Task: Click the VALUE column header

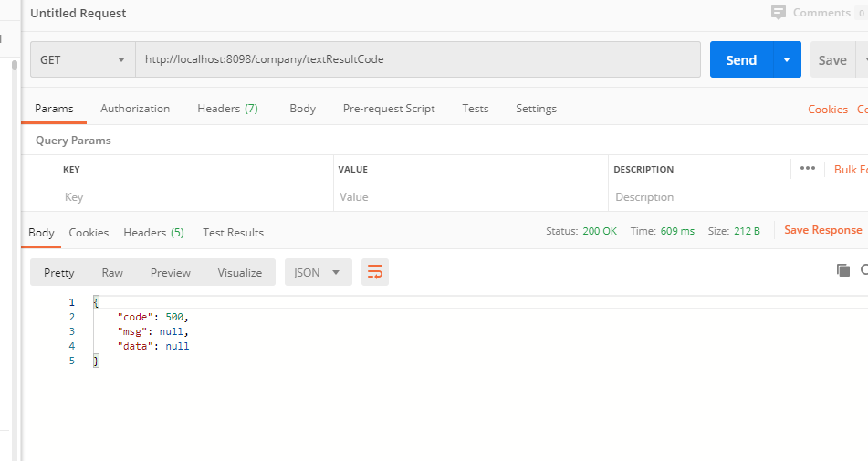Action: point(352,170)
